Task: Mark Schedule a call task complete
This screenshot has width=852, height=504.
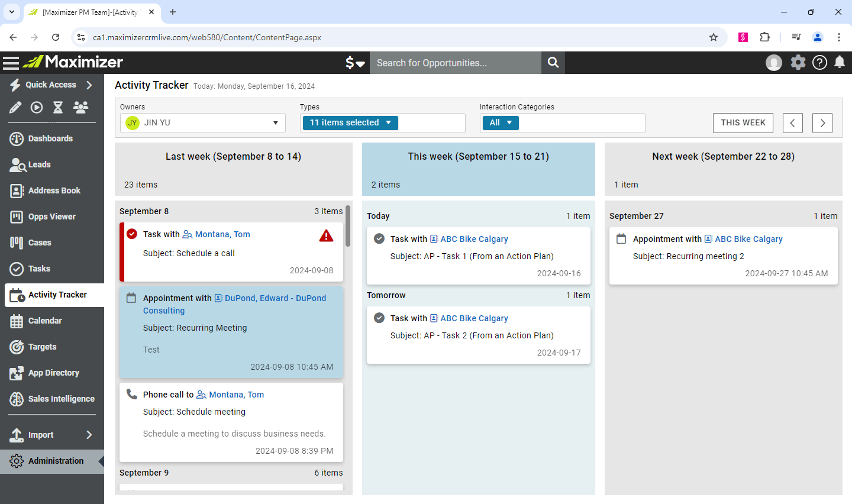Action: tap(132, 234)
